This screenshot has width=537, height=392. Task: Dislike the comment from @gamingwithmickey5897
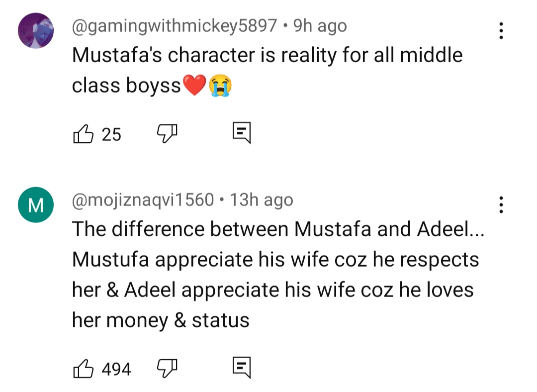click(168, 133)
